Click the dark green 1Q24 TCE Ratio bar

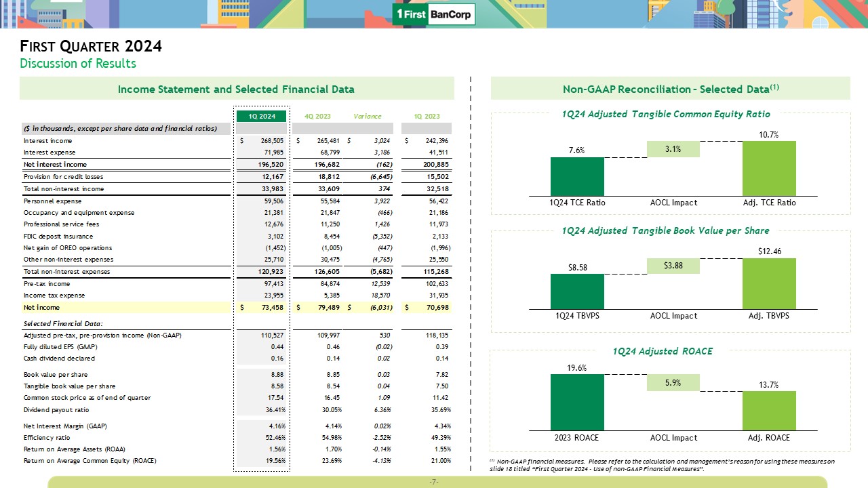click(577, 176)
